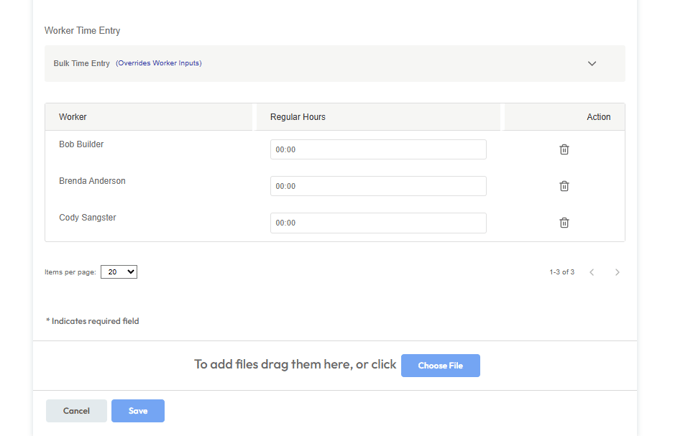688x436 pixels.
Task: Click the Worker column header
Action: [x=73, y=117]
